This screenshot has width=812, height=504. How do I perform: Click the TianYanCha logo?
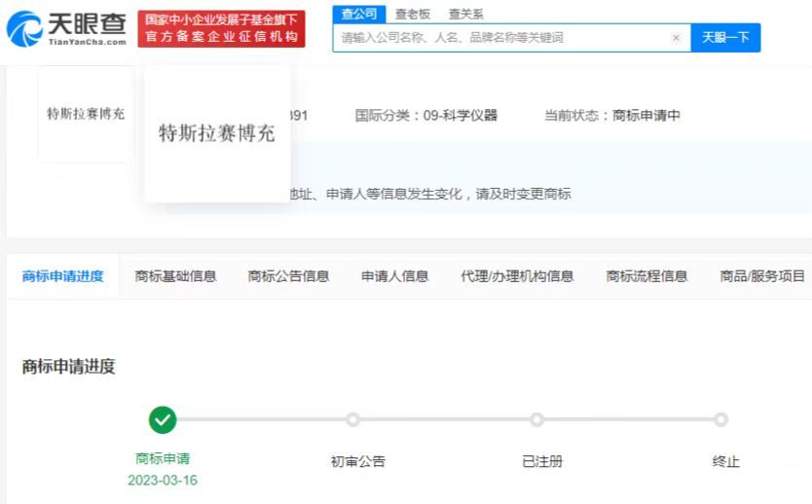click(x=66, y=29)
